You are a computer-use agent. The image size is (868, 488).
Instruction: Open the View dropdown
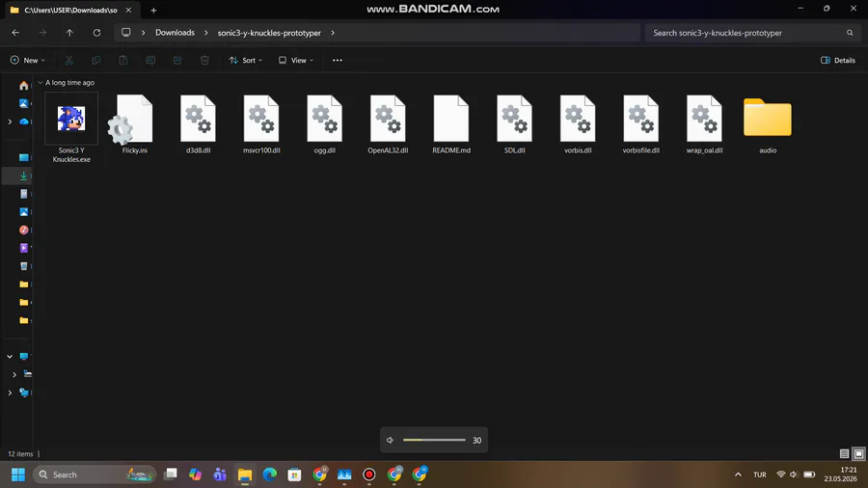pos(296,61)
